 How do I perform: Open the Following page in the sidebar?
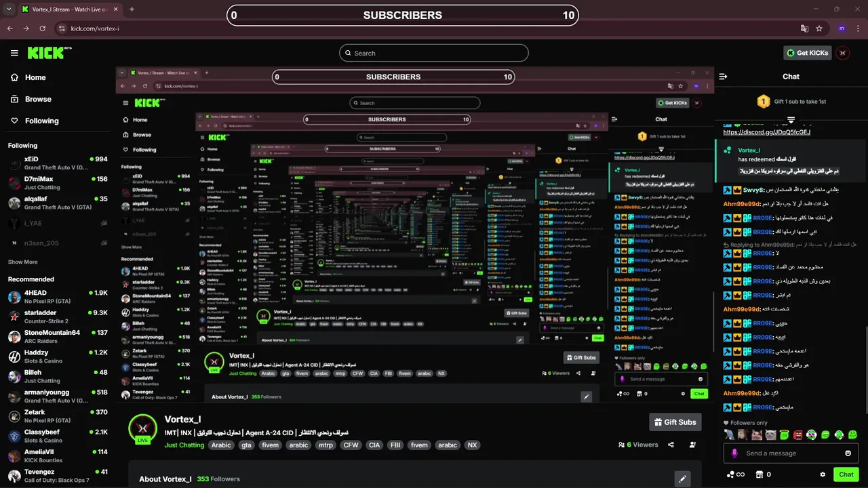[35, 121]
